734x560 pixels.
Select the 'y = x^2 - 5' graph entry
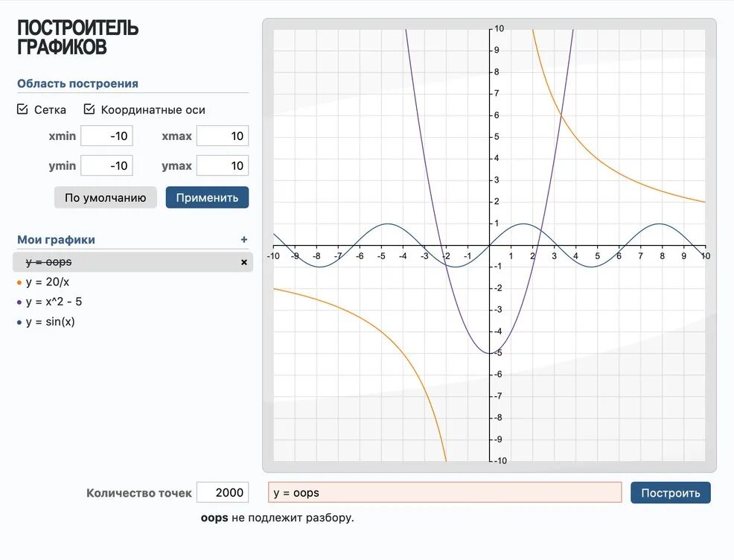54,302
